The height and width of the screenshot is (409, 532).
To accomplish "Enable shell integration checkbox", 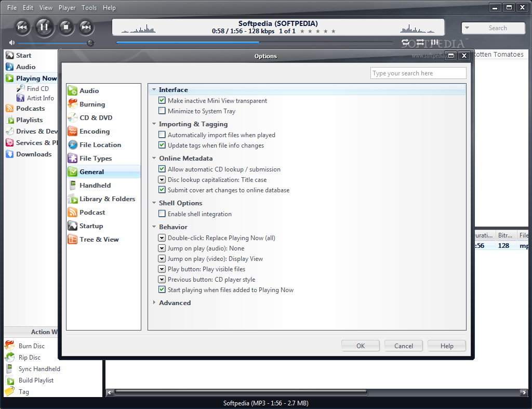I will 162,214.
